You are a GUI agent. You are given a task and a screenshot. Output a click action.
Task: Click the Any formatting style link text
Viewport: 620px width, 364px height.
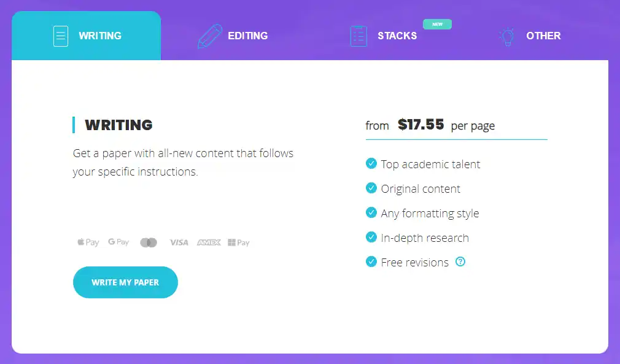coord(430,213)
